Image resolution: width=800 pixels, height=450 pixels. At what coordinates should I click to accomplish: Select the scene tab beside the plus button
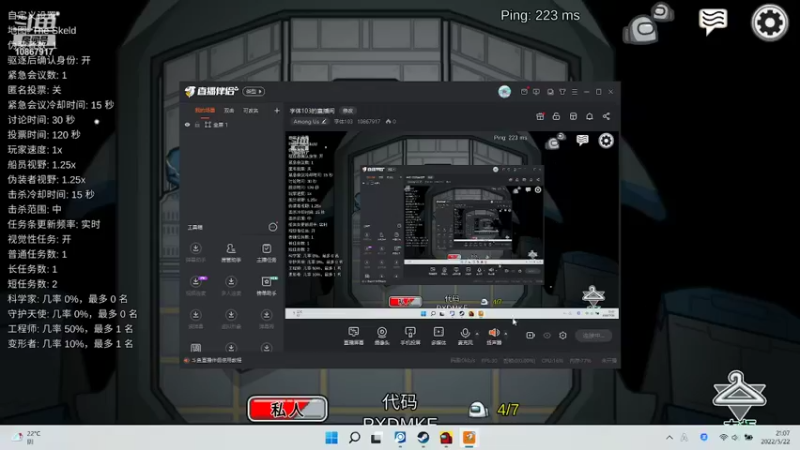[x=251, y=111]
